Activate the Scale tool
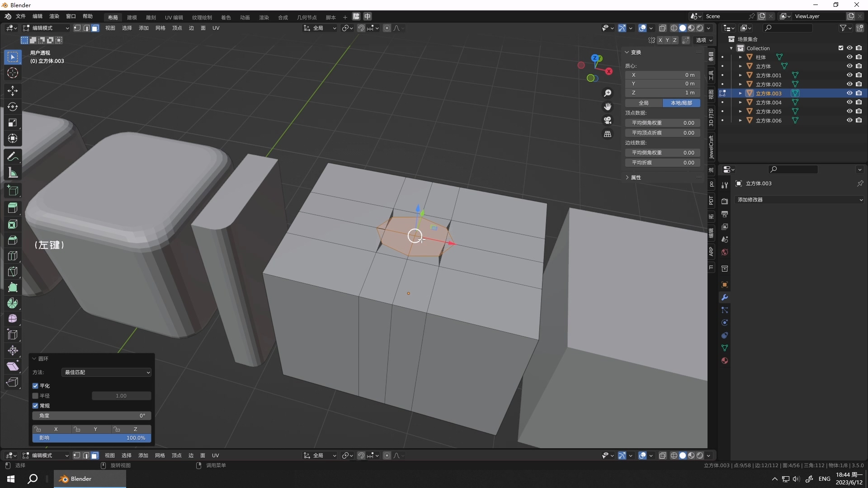868x488 pixels. click(13, 123)
